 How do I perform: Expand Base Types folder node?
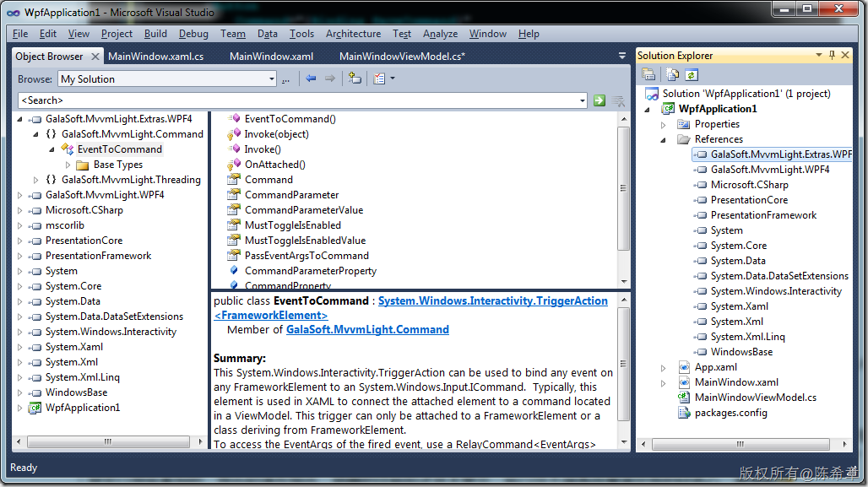(x=68, y=165)
